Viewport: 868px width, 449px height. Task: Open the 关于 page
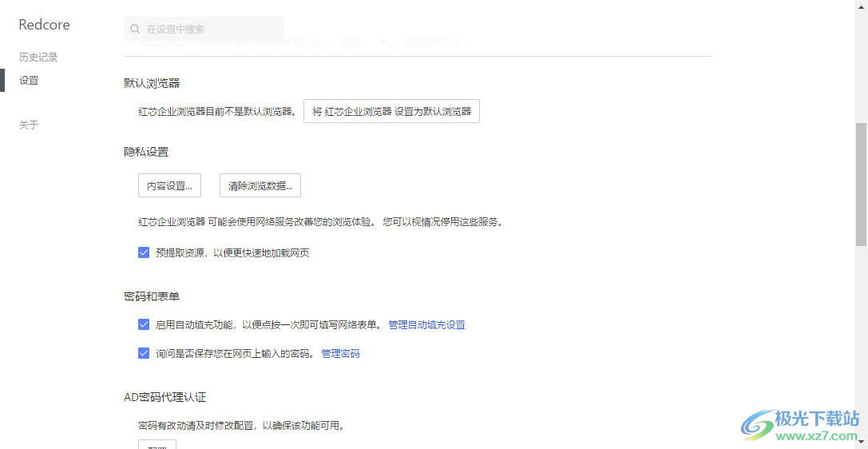pyautogui.click(x=29, y=125)
